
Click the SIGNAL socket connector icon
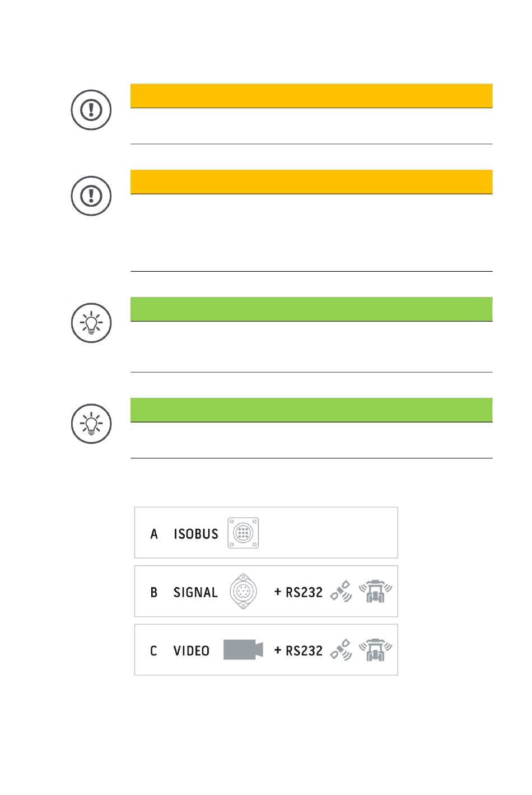click(x=243, y=592)
